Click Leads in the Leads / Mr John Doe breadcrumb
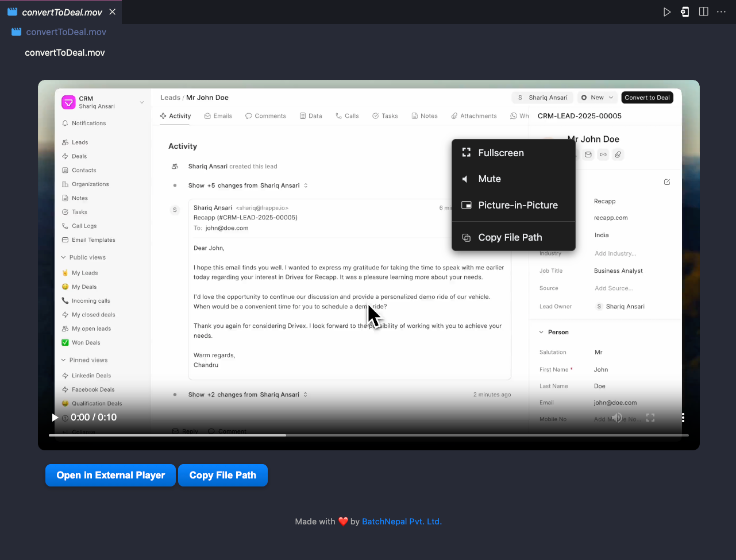Screen dimensions: 736x560 click(170, 98)
